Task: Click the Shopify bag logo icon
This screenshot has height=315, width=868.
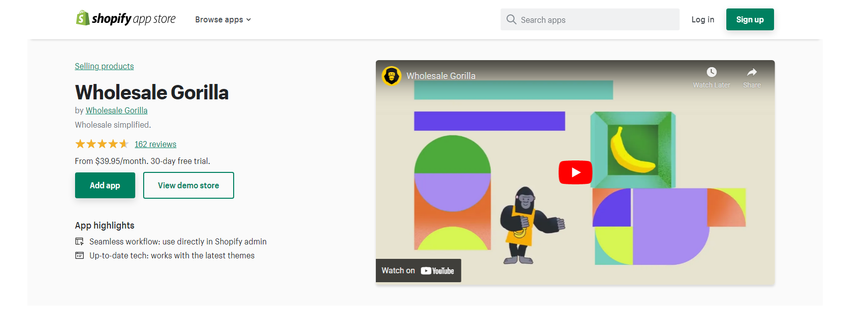Action: click(83, 18)
